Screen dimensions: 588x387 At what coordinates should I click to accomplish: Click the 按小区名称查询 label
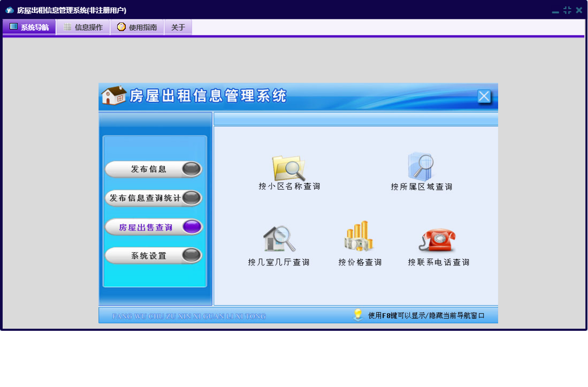289,186
